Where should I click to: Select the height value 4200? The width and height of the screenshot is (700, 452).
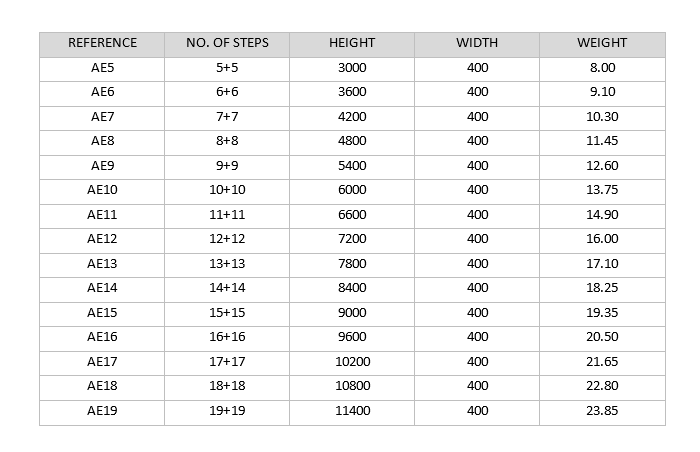tap(352, 117)
